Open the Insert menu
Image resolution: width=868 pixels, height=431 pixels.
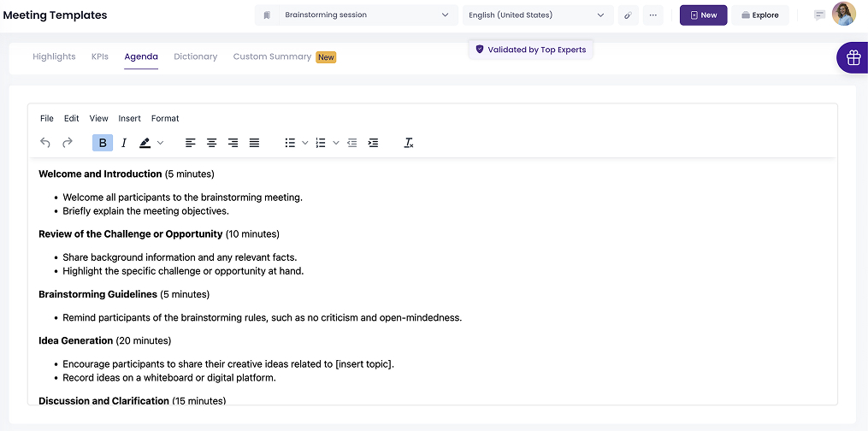(129, 118)
